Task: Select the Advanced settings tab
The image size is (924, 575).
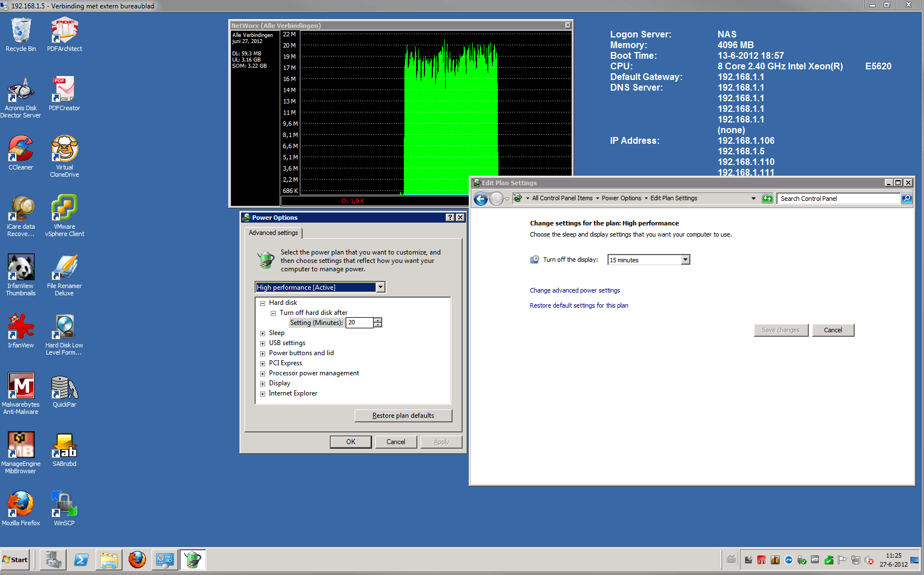Action: coord(274,233)
